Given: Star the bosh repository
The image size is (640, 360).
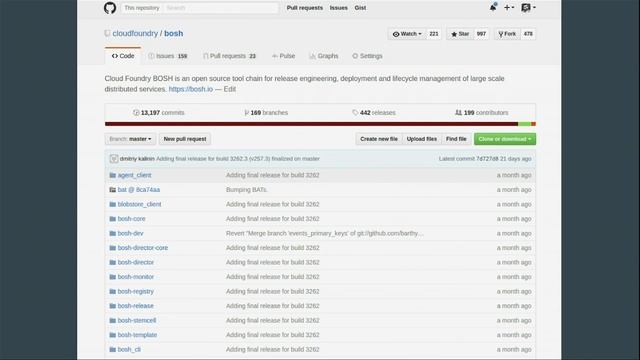Looking at the screenshot, I should (x=460, y=34).
